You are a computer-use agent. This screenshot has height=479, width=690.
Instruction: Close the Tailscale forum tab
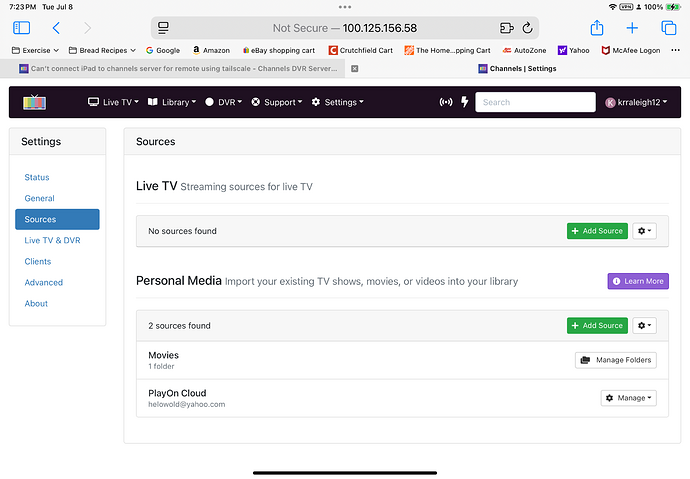(354, 68)
